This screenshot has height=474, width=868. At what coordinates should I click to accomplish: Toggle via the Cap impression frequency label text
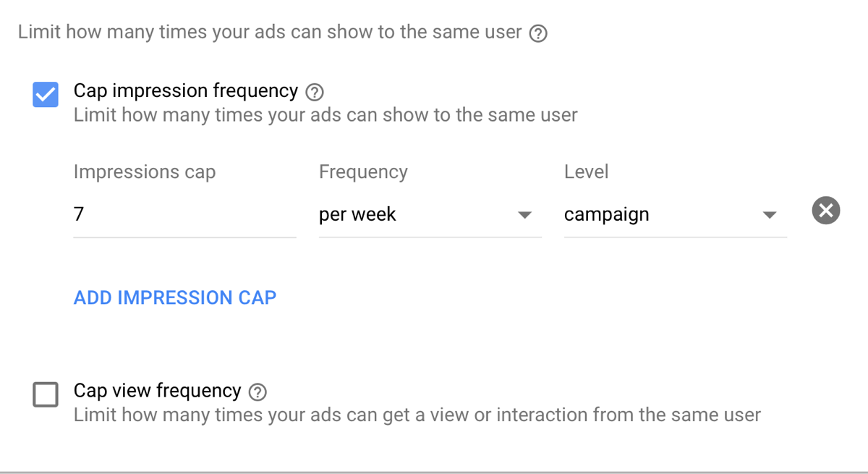[186, 90]
